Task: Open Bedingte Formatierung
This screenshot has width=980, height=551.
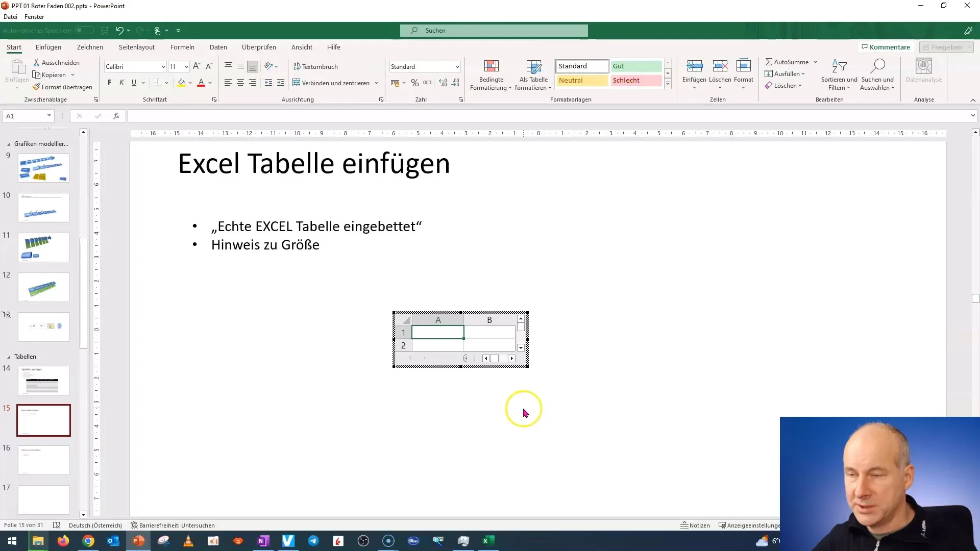Action: coord(491,75)
